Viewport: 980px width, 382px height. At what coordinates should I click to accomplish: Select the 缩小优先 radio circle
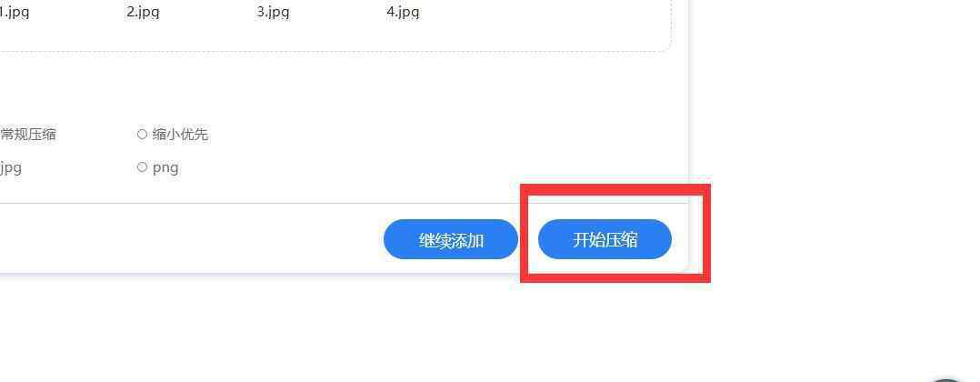142,134
